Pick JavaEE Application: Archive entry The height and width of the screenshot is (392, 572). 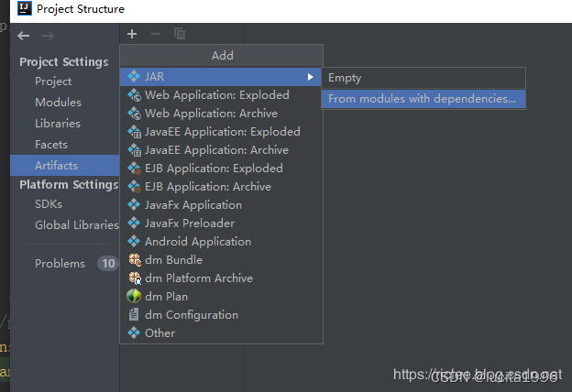[x=221, y=150]
